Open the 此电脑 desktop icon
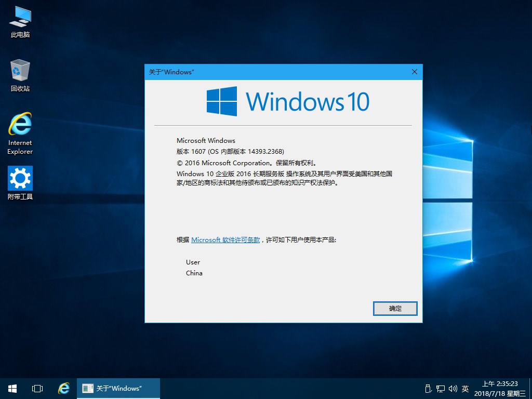 [x=20, y=22]
